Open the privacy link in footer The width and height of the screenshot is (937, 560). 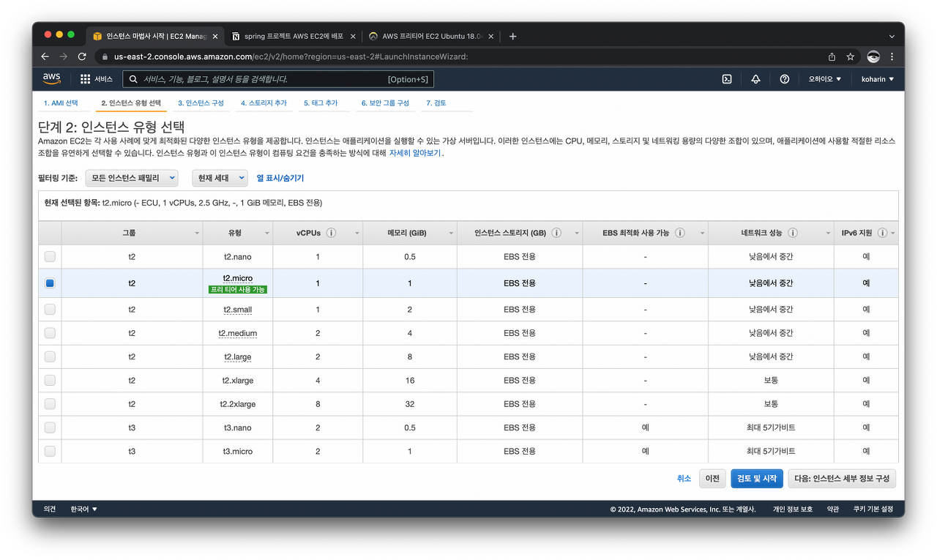click(793, 509)
